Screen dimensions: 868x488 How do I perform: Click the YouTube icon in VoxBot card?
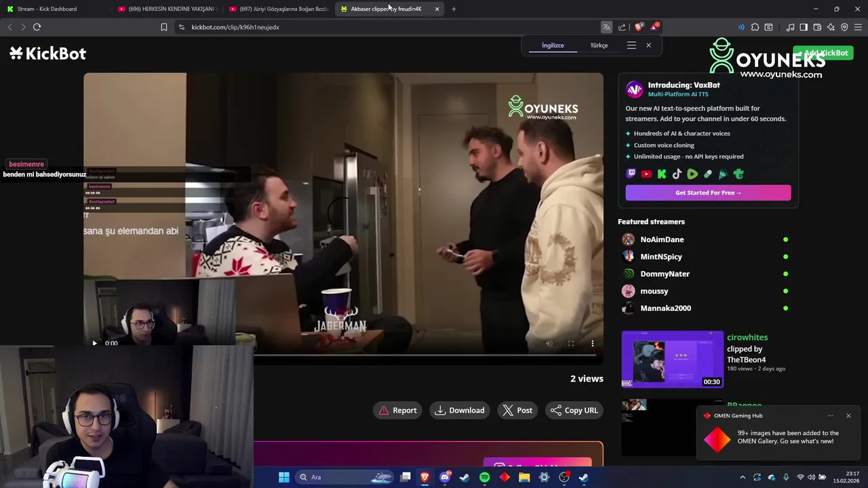(646, 174)
